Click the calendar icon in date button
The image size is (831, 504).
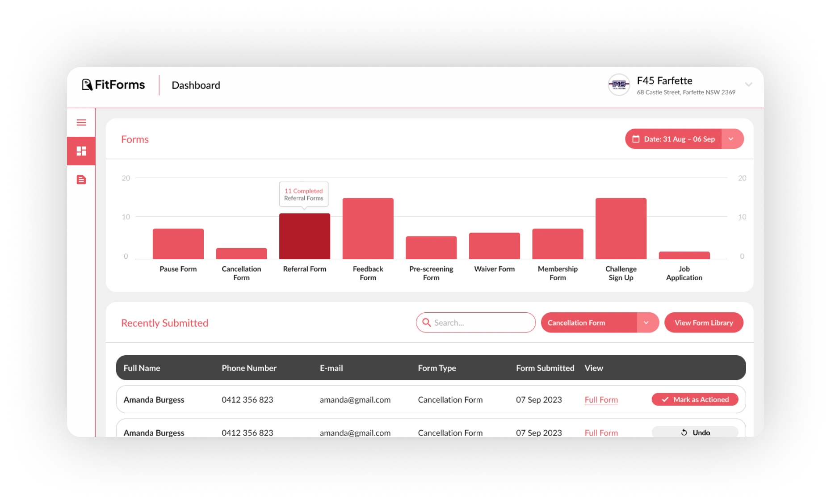[x=636, y=139]
